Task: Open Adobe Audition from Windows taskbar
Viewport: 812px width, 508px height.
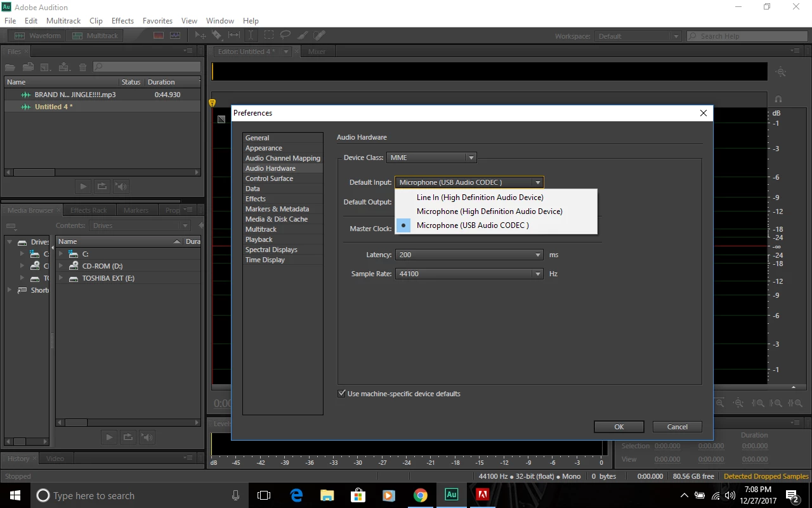Action: [x=451, y=495]
